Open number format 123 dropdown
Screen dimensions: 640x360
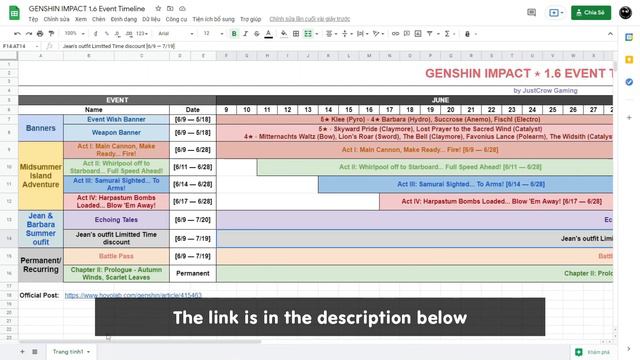(x=142, y=33)
